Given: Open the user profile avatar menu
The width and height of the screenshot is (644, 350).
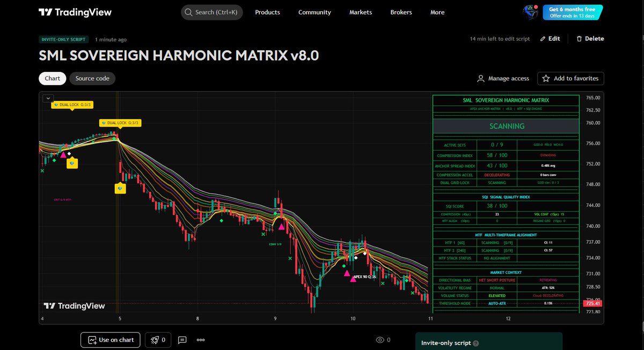Looking at the screenshot, I should 530,12.
